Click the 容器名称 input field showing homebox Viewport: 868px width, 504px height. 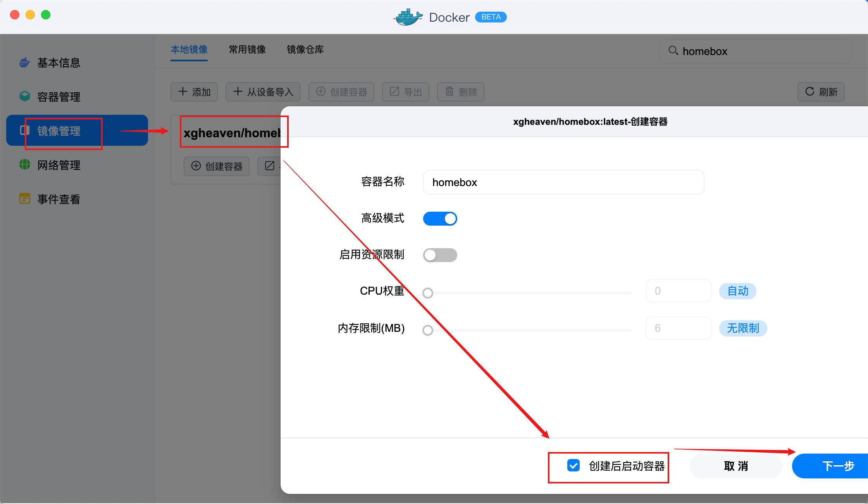(563, 182)
